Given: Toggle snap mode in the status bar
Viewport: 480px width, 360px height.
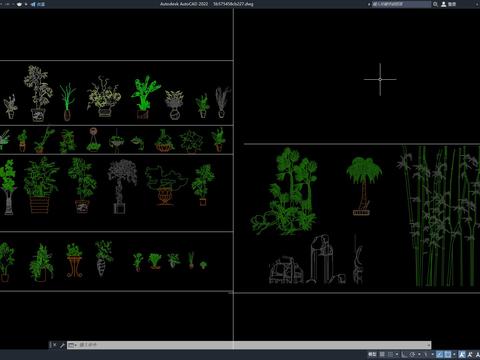Looking at the screenshot, I should click(391, 354).
